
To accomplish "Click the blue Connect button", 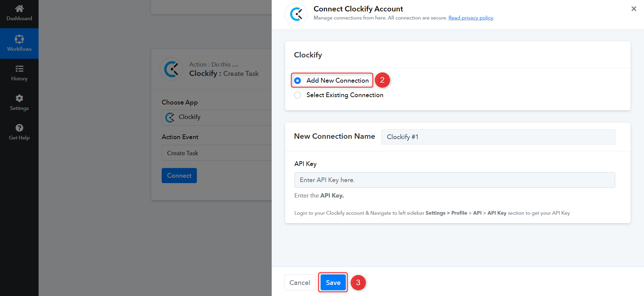I will (179, 175).
